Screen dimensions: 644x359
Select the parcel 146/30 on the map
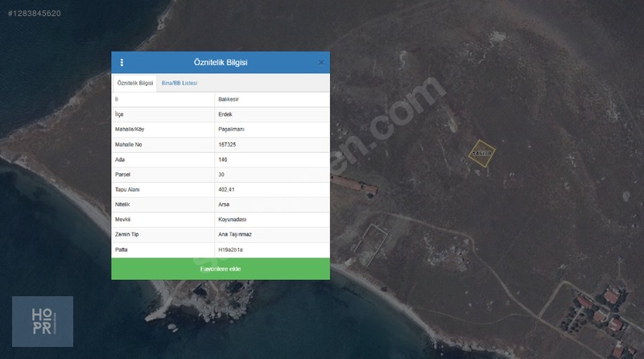pos(481,153)
